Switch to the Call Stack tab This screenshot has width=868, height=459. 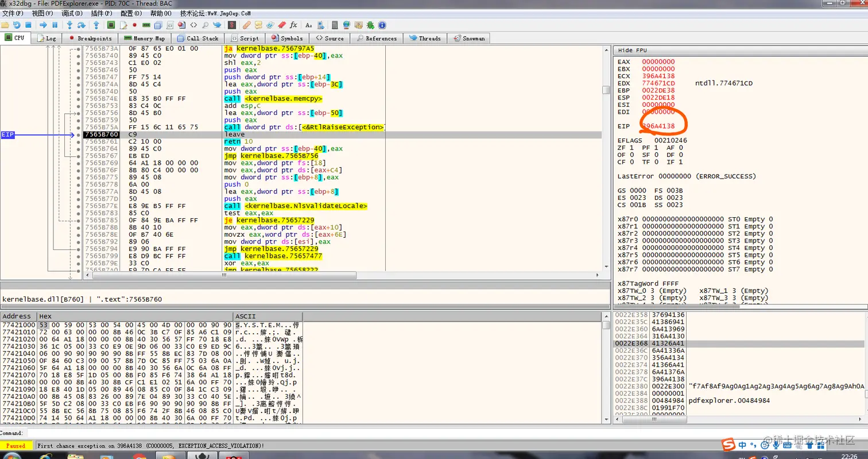pyautogui.click(x=198, y=38)
